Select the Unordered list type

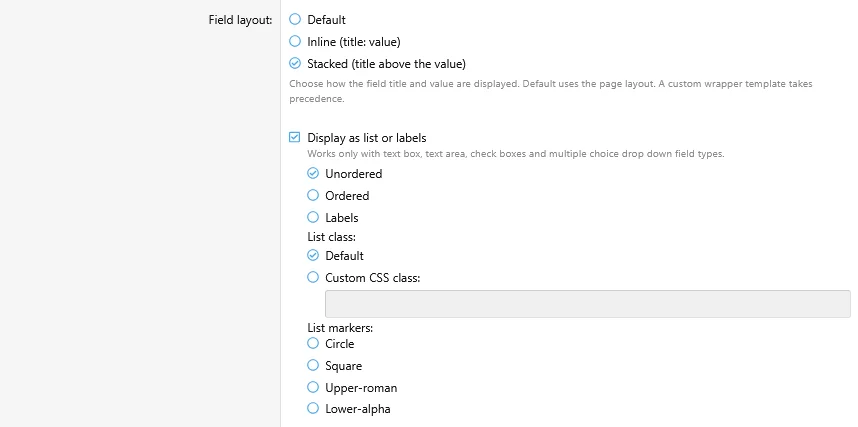point(313,174)
